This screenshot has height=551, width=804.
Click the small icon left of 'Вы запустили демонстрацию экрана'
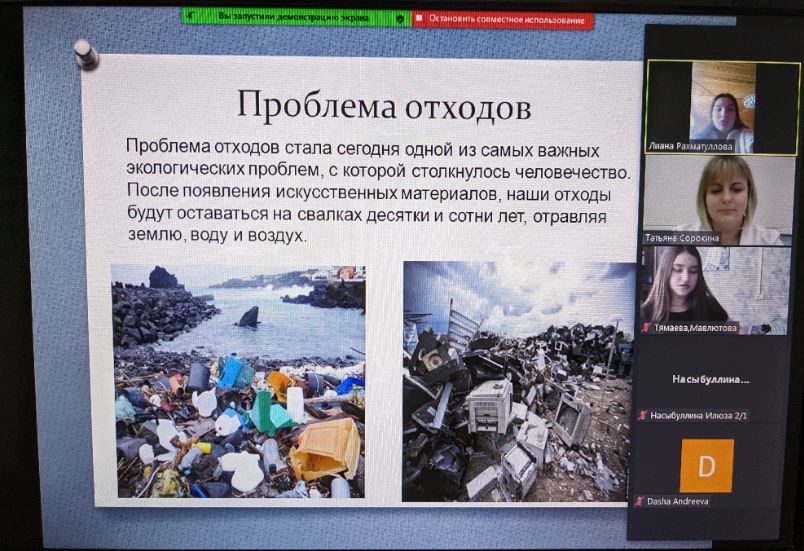point(191,16)
